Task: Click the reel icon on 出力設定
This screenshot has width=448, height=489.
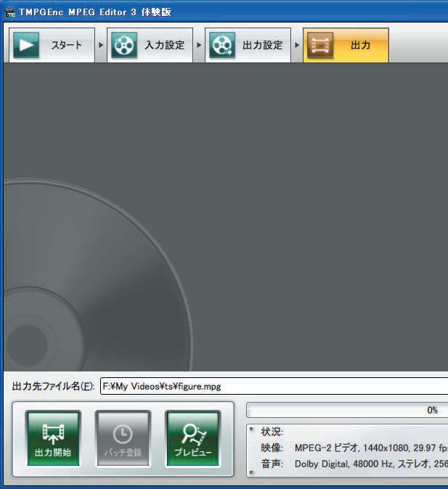Action: [222, 45]
